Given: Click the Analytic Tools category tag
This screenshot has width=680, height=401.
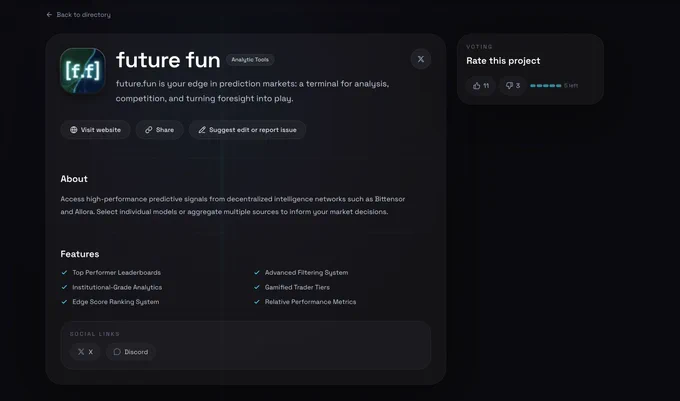Looking at the screenshot, I should point(250,60).
